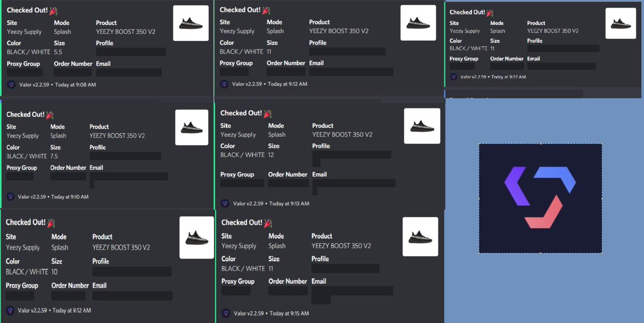Image resolution: width=644 pixels, height=323 pixels.
Task: Click 'Checked Out!' title of the 9:22 AM card
Action: [x=467, y=12]
